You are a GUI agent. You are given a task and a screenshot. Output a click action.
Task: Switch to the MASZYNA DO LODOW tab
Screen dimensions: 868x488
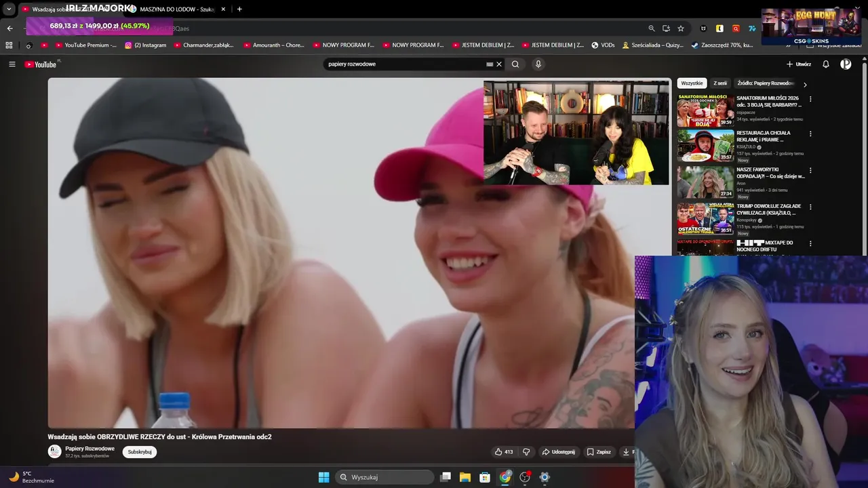click(x=176, y=9)
